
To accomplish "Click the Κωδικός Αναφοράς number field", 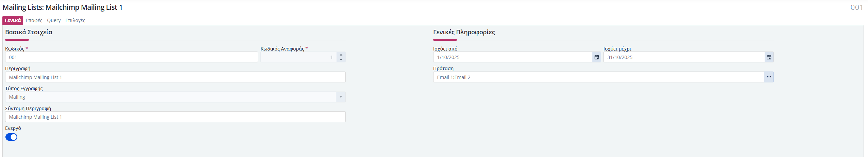I will tap(299, 57).
